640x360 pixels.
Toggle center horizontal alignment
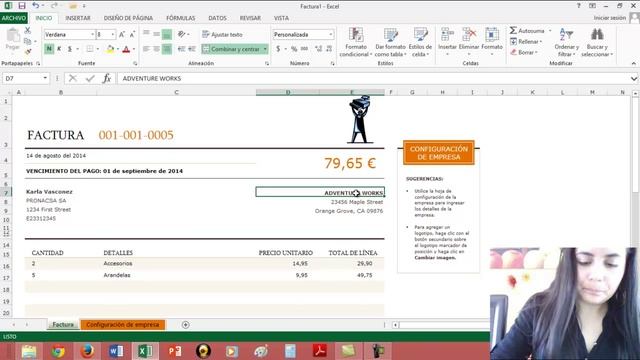pos(156,49)
